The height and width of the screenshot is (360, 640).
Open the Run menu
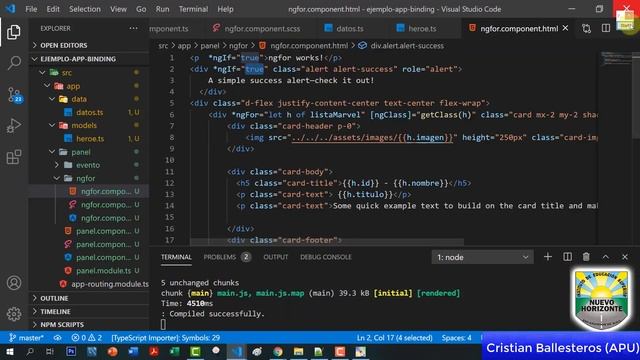(162, 9)
